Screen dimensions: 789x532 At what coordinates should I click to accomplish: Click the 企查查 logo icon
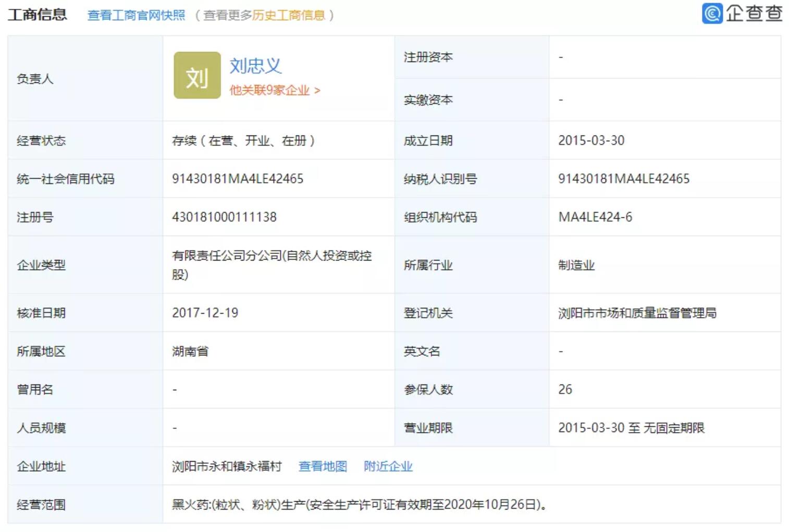(712, 14)
